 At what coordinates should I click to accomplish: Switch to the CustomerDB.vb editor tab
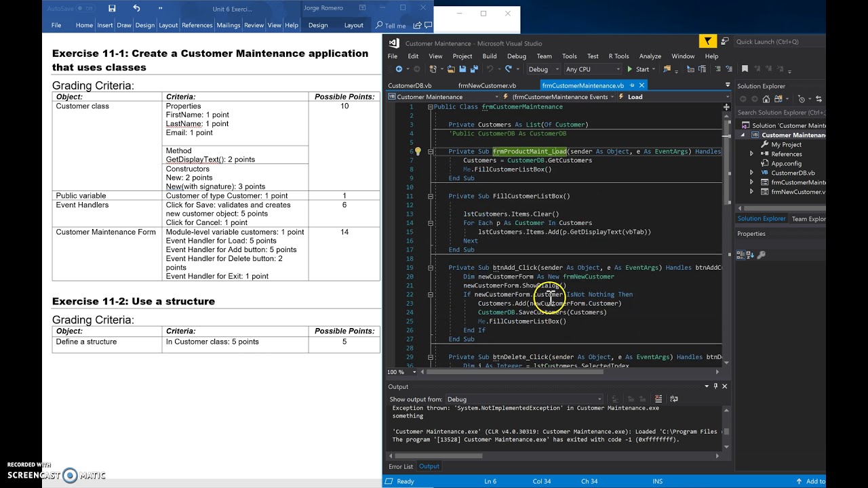(410, 85)
